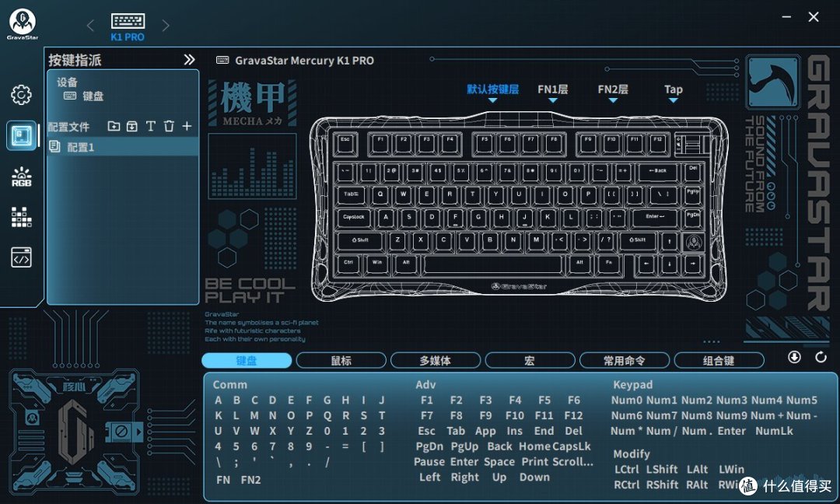840x504 pixels.
Task: Delete the selected profile with trash icon
Action: click(x=169, y=126)
